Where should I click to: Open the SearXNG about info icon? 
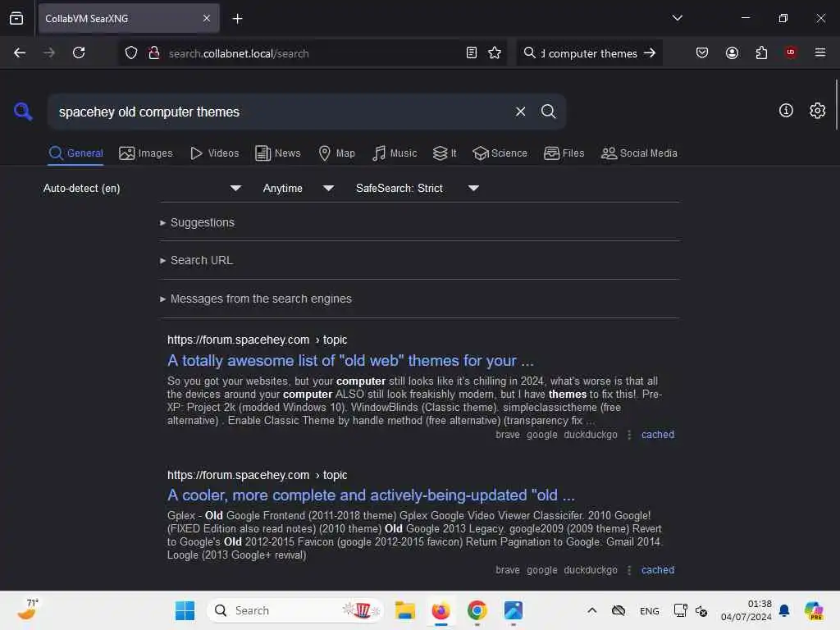coord(786,111)
